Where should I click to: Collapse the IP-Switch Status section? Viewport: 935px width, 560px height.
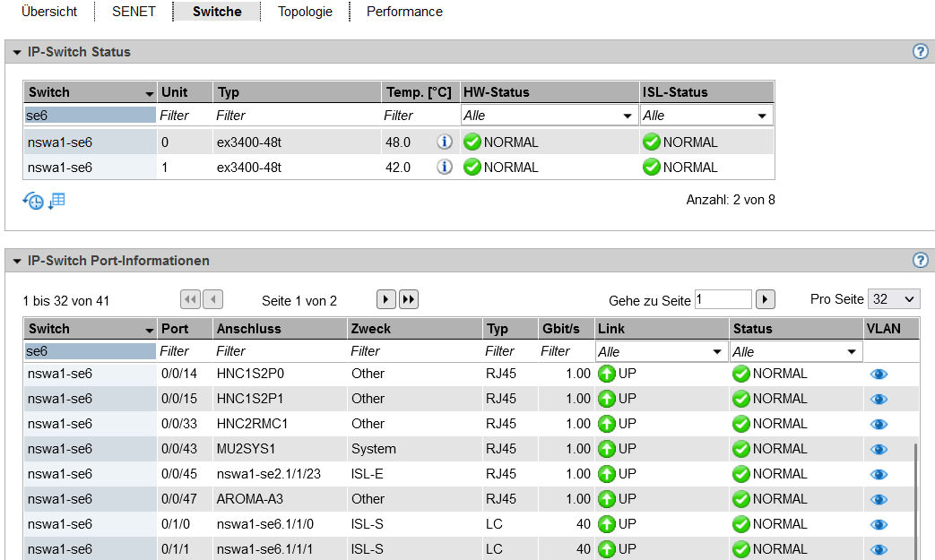pos(16,52)
